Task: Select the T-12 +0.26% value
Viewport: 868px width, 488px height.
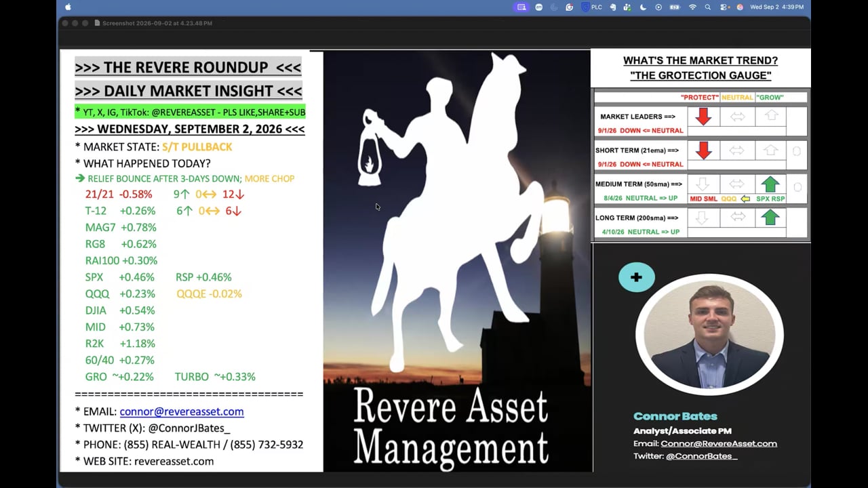Action: point(120,211)
